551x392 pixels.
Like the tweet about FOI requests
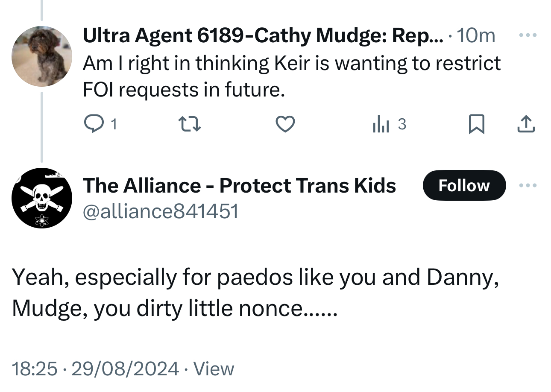[285, 124]
